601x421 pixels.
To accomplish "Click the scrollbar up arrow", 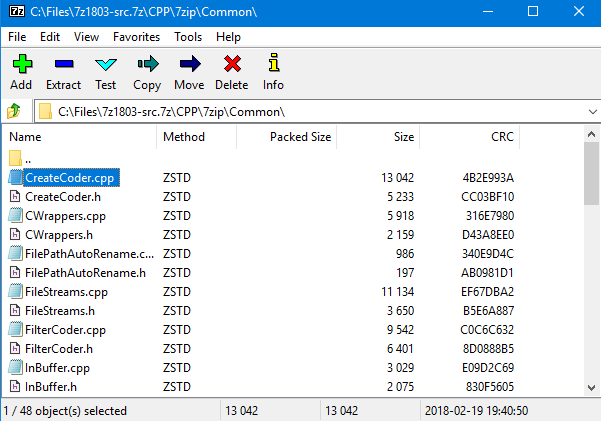I will click(591, 134).
